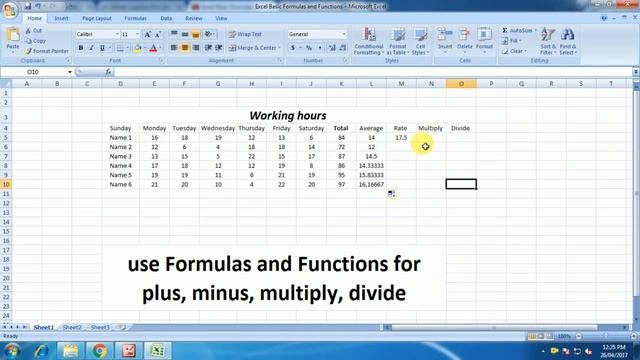Open Cell Styles gallery

click(x=420, y=41)
